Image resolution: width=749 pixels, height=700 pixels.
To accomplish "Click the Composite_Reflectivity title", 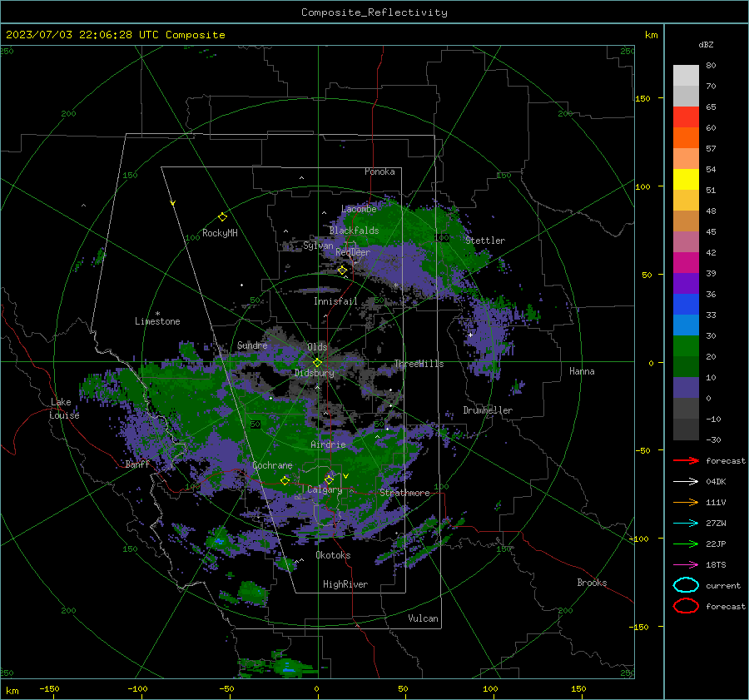I will pyautogui.click(x=374, y=12).
